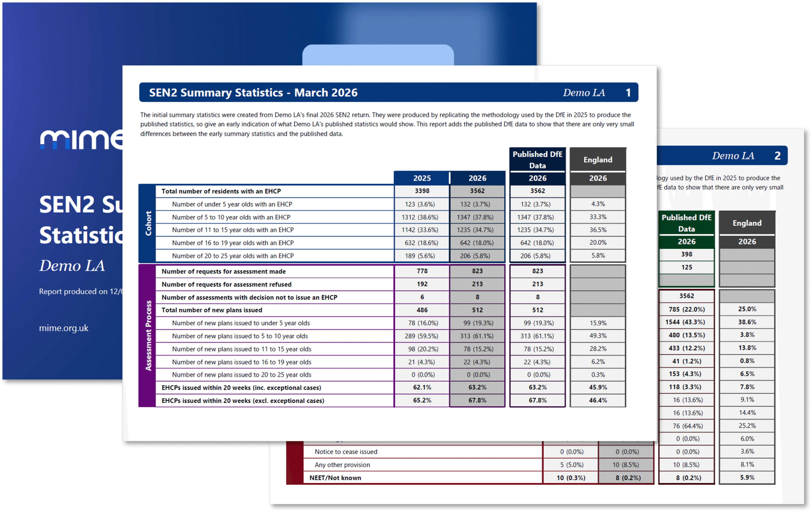
Task: Click the mime logo on cover page
Action: click(82, 139)
